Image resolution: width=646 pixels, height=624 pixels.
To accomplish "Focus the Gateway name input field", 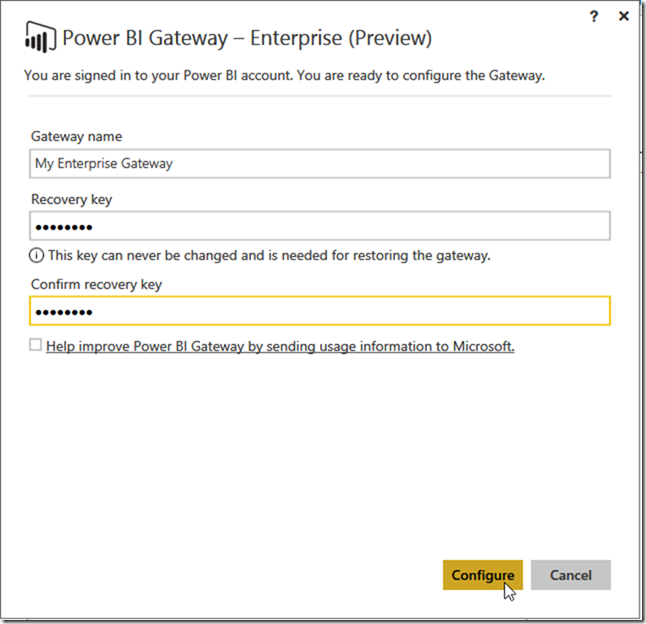I will (320, 164).
